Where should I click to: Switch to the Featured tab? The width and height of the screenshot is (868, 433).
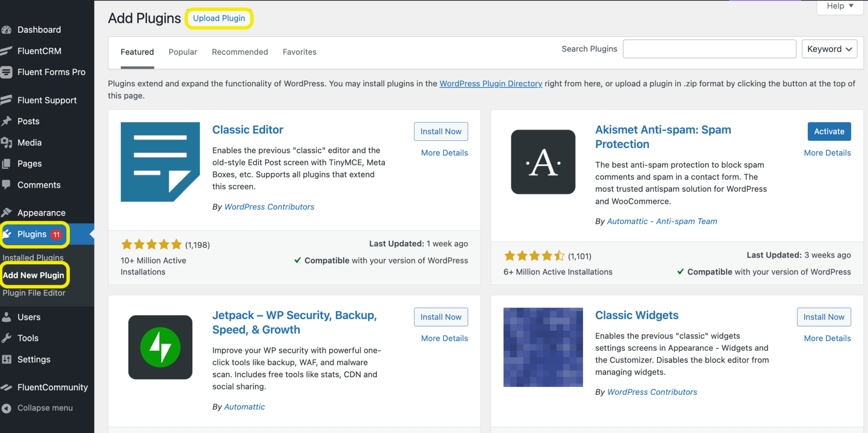click(137, 52)
